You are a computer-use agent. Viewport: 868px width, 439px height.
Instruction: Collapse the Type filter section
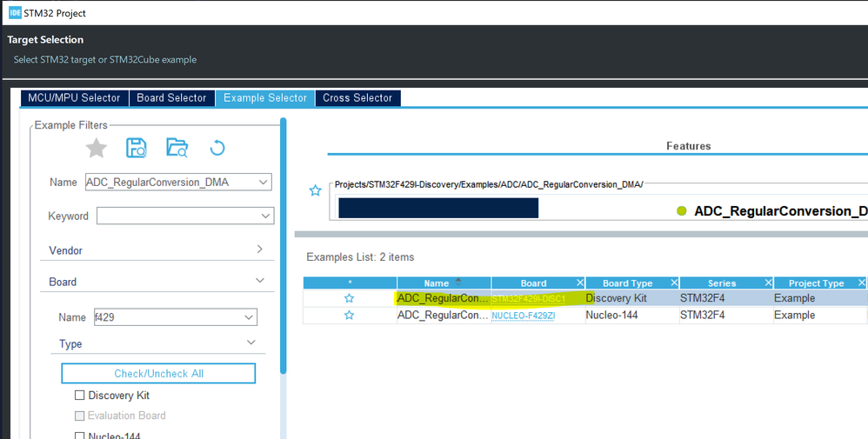coord(250,343)
